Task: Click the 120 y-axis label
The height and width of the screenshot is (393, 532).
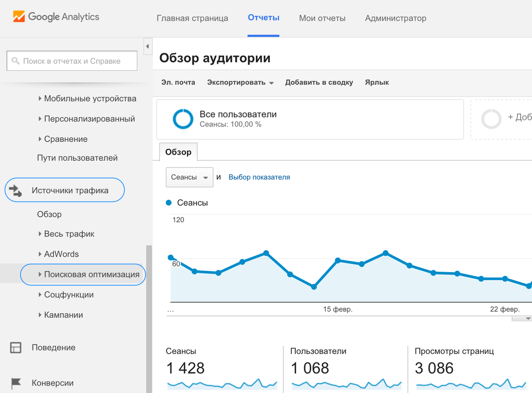Action: point(178,220)
